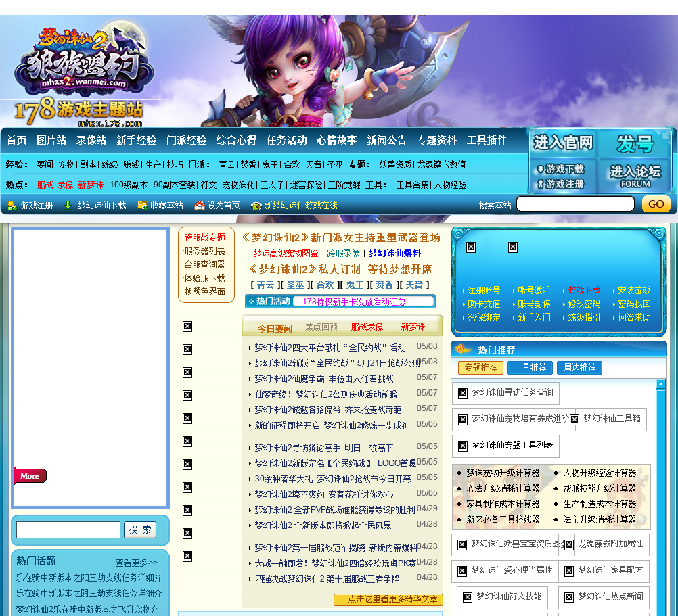Click 查看更多>> in 热门话题
The height and width of the screenshot is (616, 678).
coord(136,563)
